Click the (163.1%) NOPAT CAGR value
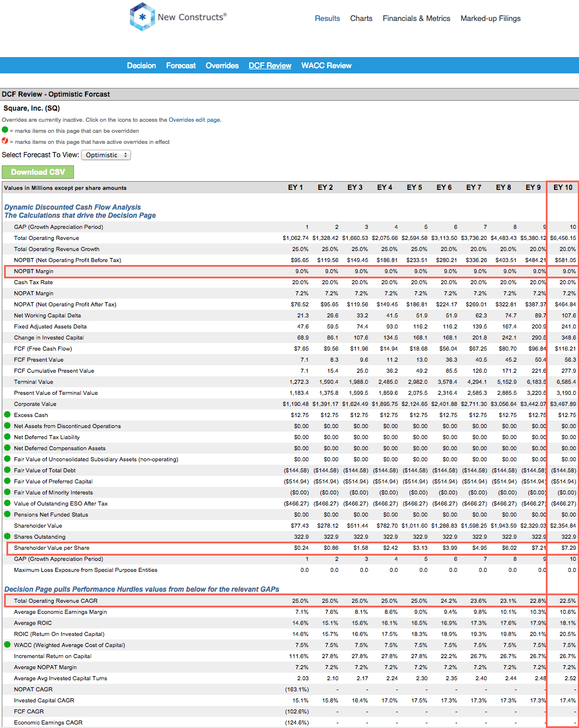 [x=297, y=689]
